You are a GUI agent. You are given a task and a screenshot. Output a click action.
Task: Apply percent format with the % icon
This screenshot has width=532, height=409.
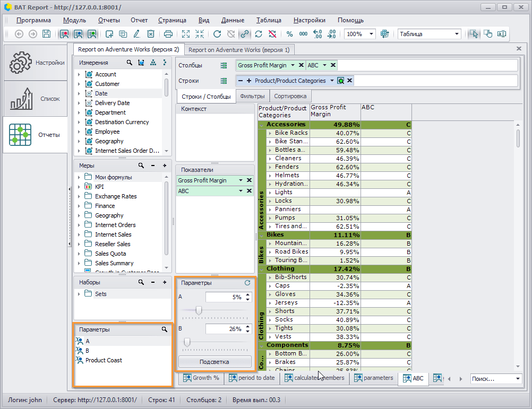tap(289, 34)
